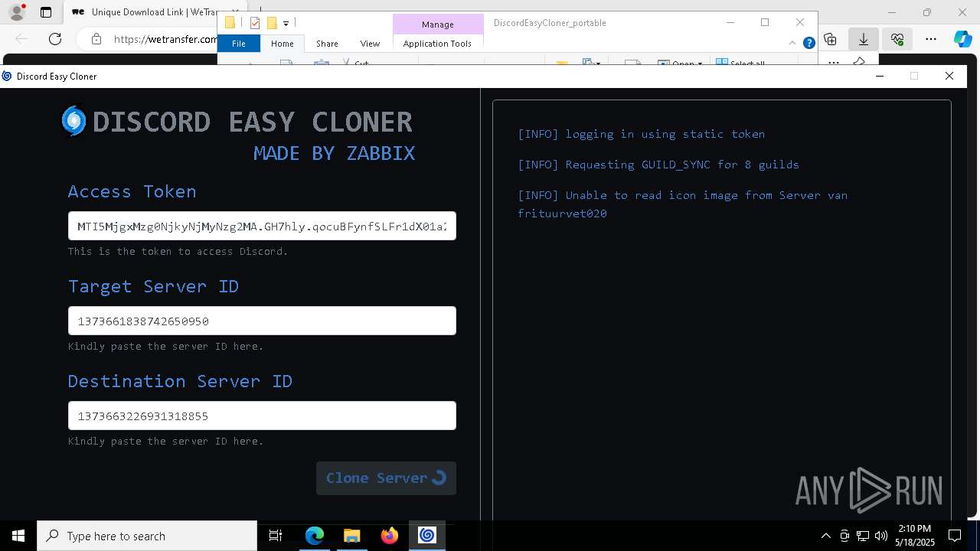Launch Firefox from the taskbar

point(389,536)
